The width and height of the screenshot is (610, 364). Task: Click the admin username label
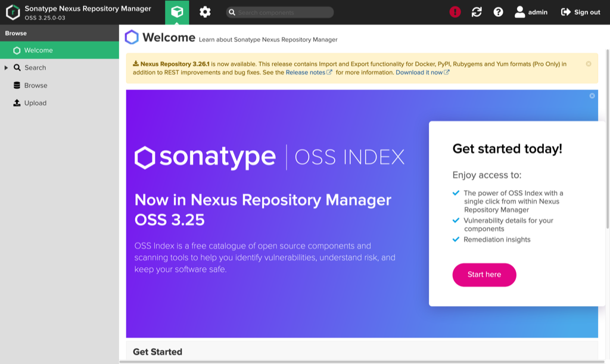point(538,12)
